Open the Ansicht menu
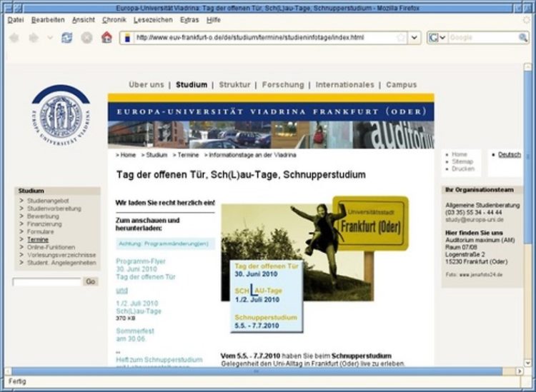Image resolution: width=536 pixels, height=392 pixels. click(84, 20)
